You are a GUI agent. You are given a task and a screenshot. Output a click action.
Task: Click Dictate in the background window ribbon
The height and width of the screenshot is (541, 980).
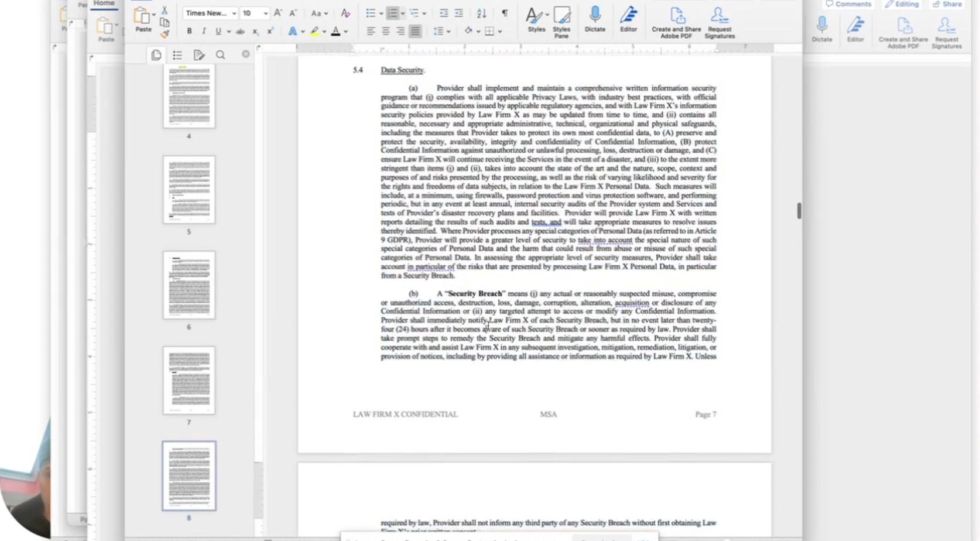tap(822, 29)
